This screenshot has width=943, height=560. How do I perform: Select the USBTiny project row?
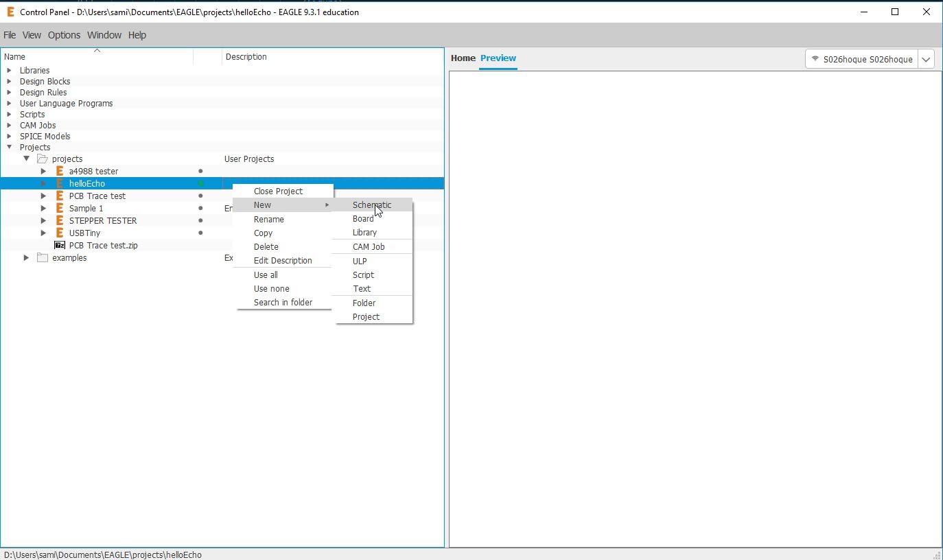[x=222, y=233]
